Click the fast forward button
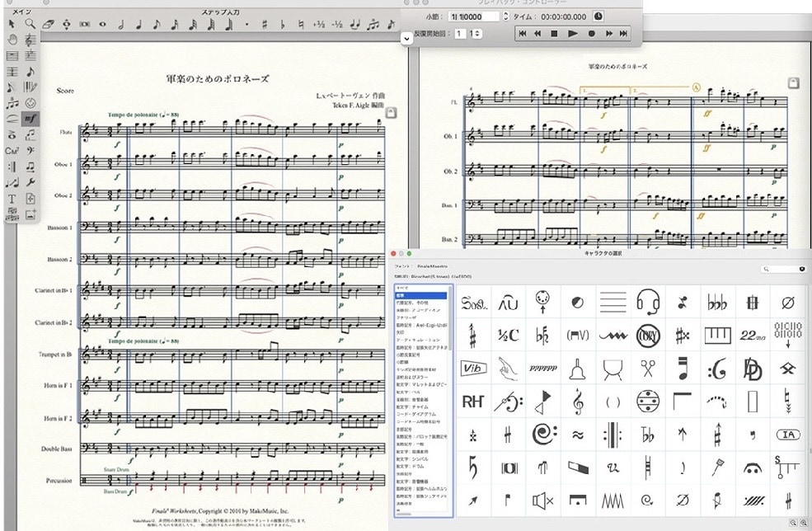The height and width of the screenshot is (531, 812). click(x=609, y=33)
